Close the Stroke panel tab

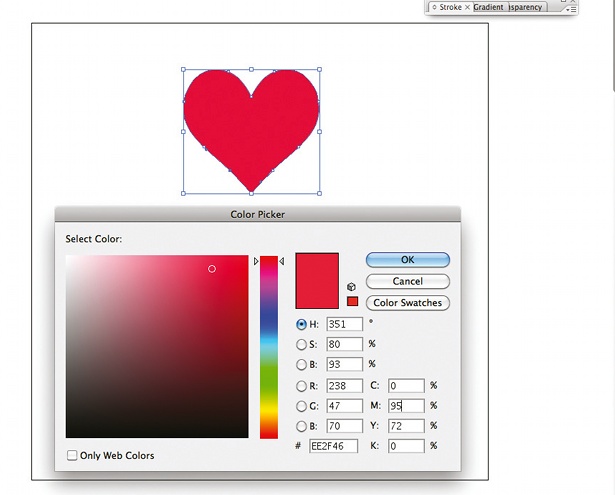tap(467, 7)
